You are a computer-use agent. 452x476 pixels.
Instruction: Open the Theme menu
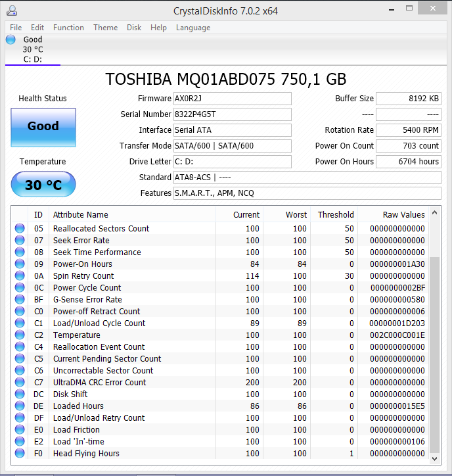pos(105,28)
